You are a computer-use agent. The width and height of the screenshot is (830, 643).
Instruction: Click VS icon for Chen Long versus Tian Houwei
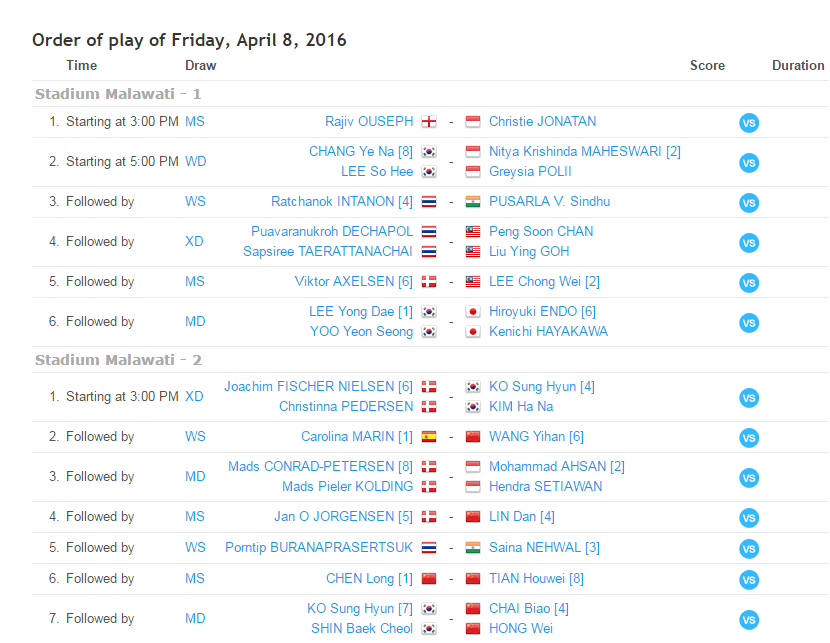coord(749,580)
